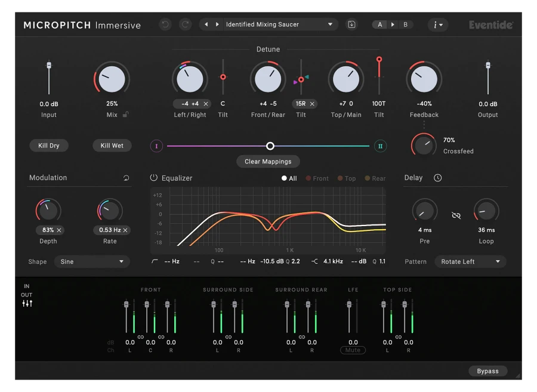Click the macro slider handle
Image resolution: width=537 pixels, height=392 pixels.
[270, 146]
